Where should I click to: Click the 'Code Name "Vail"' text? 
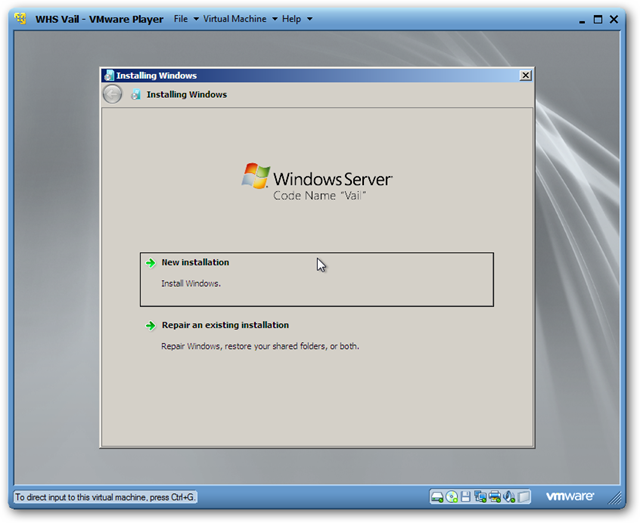point(320,196)
